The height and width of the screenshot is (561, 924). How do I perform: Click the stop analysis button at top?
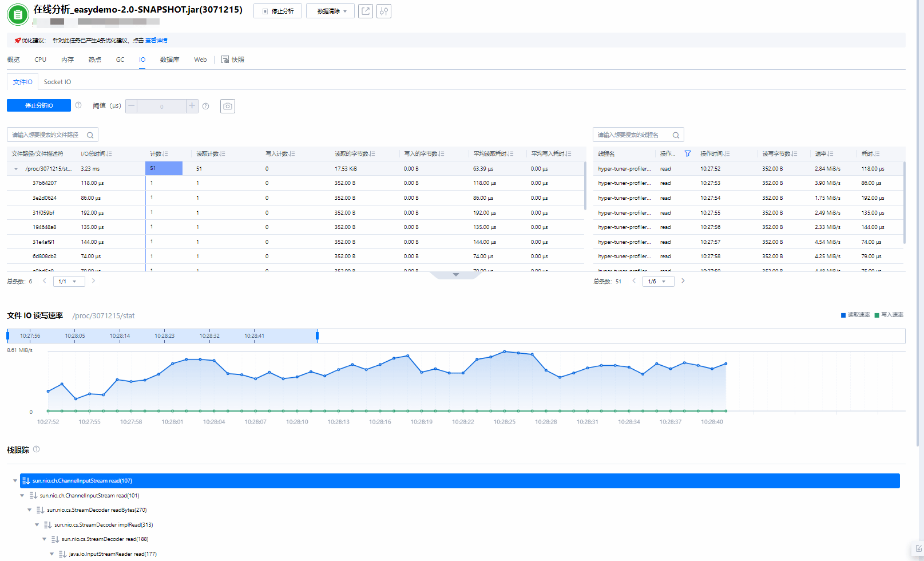coord(277,11)
